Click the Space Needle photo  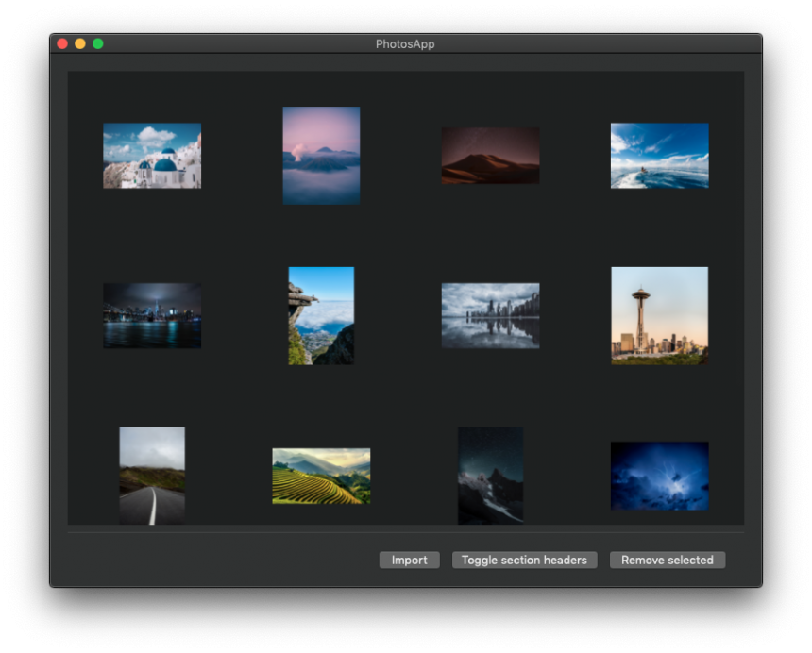point(659,315)
